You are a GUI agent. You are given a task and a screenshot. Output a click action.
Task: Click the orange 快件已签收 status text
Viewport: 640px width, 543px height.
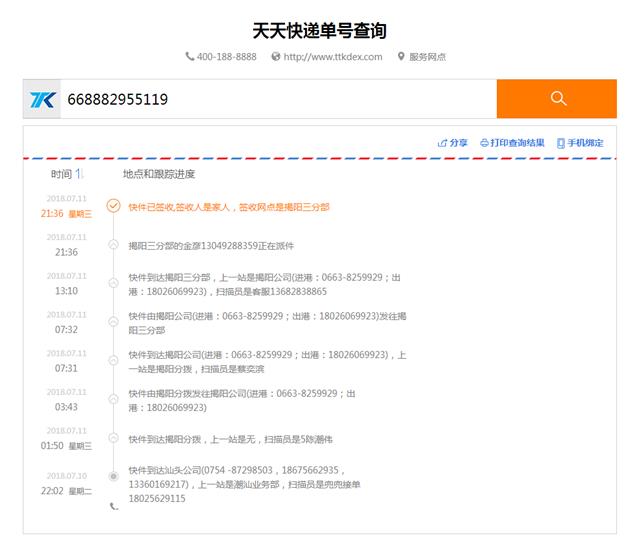[229, 207]
